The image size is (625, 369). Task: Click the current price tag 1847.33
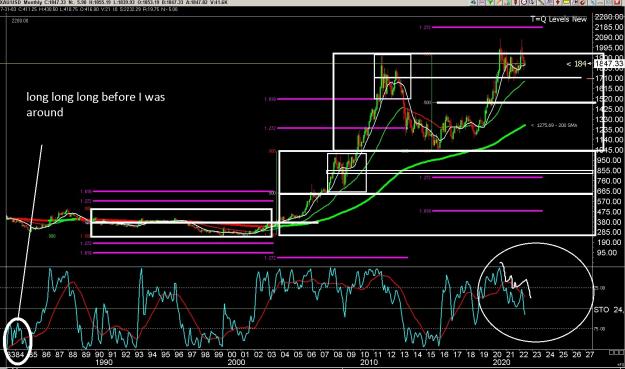pos(609,63)
